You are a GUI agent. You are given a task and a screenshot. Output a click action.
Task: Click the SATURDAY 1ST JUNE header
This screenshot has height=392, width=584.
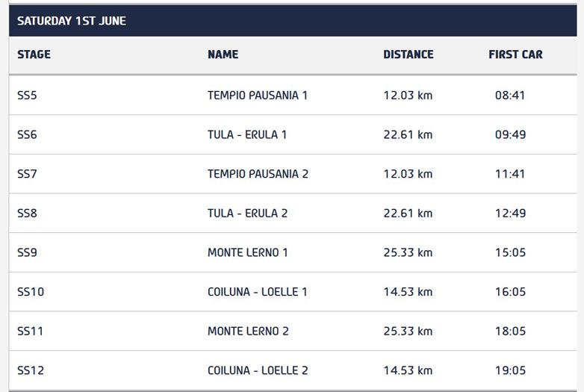72,21
